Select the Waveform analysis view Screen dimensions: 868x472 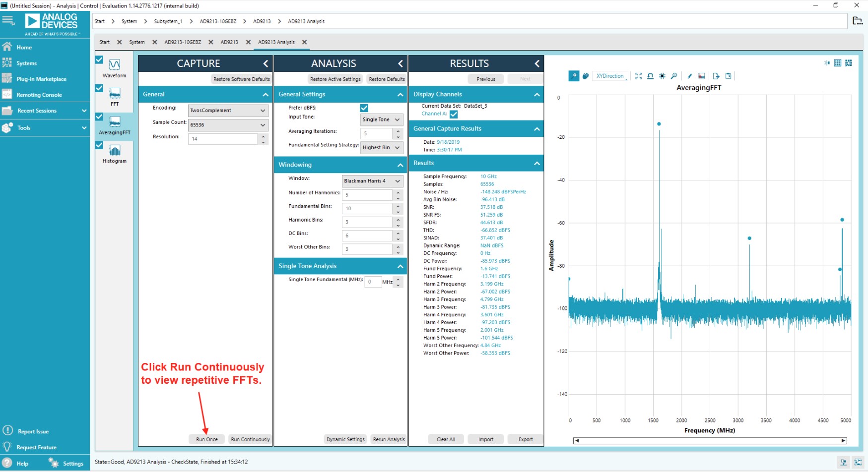coord(114,68)
